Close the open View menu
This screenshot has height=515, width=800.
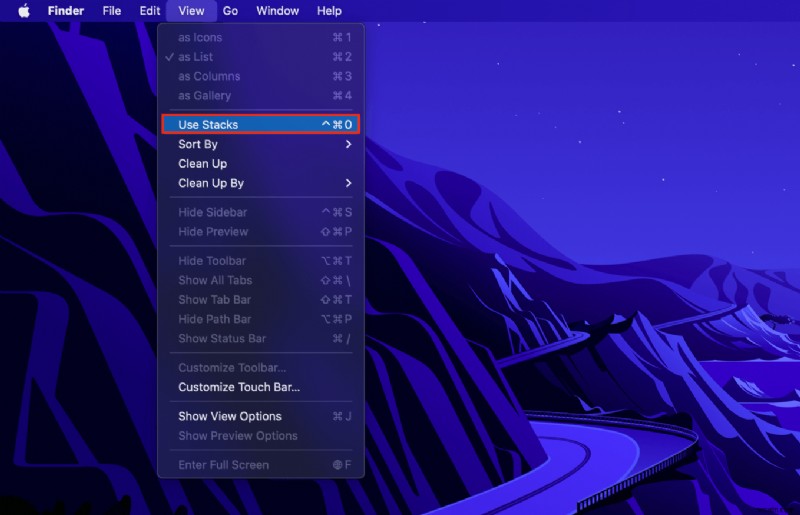pyautogui.click(x=191, y=11)
